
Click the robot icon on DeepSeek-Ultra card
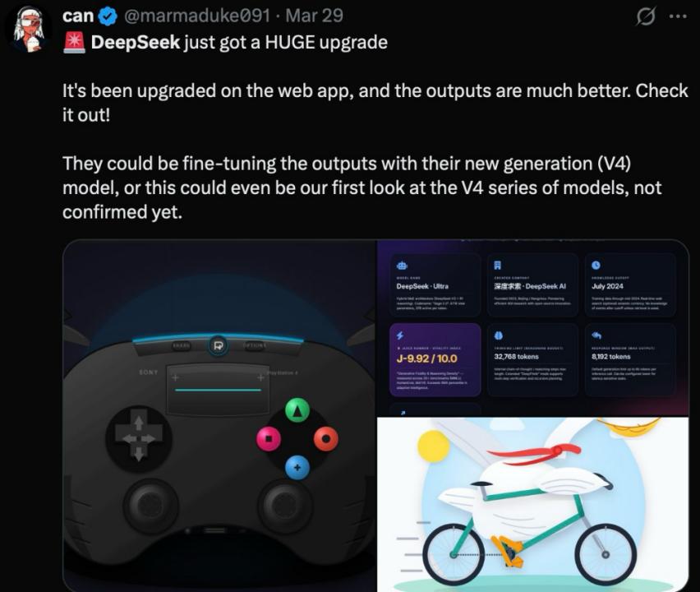402,266
